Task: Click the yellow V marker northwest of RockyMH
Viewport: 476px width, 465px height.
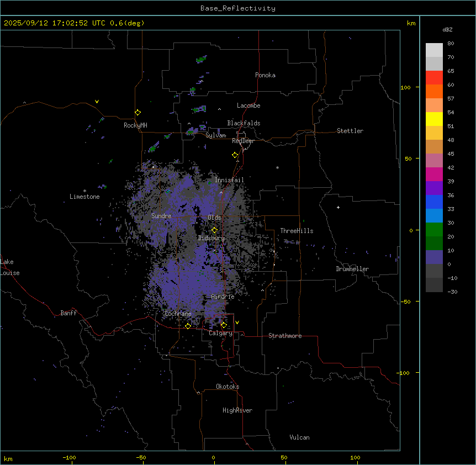Action: pos(97,102)
